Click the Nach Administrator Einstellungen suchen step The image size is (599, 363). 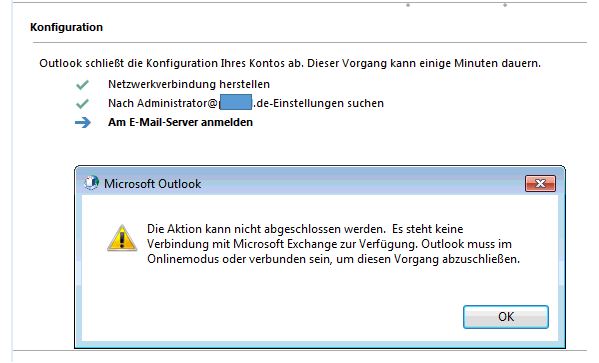pyautogui.click(x=246, y=103)
